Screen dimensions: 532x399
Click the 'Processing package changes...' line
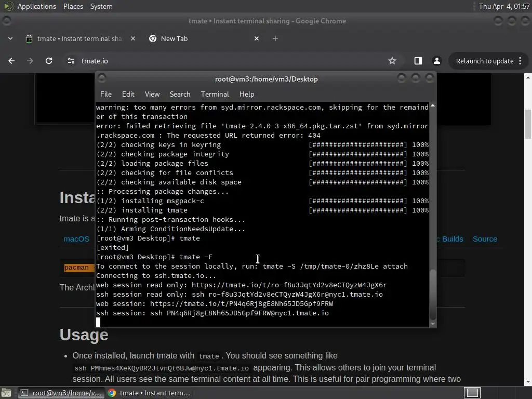162,191
